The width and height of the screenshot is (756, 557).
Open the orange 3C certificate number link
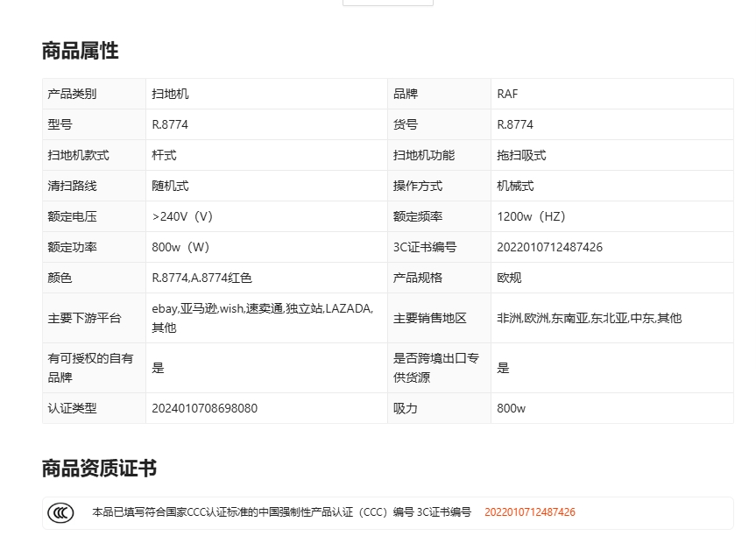[x=529, y=512]
